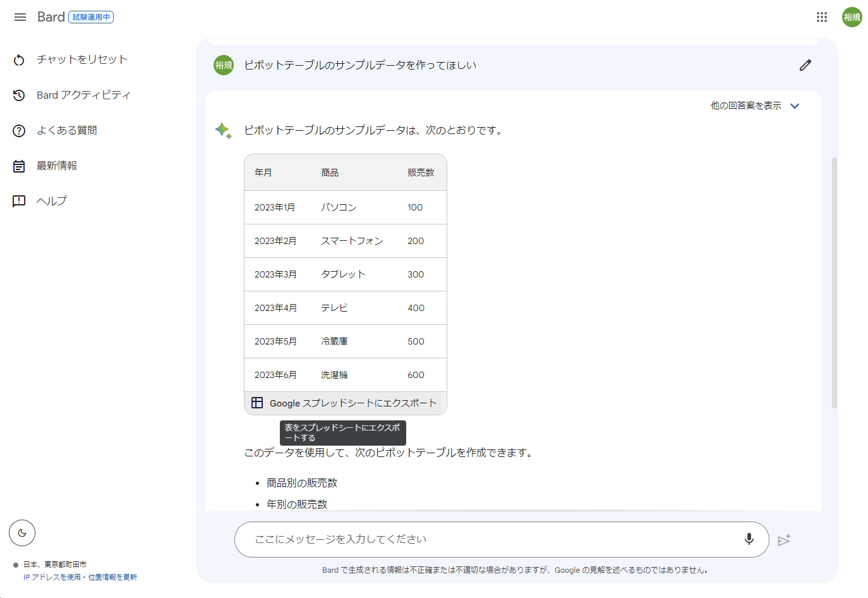Image resolution: width=868 pixels, height=598 pixels.
Task: Export the table to Google スプレッドシート
Action: click(x=345, y=403)
